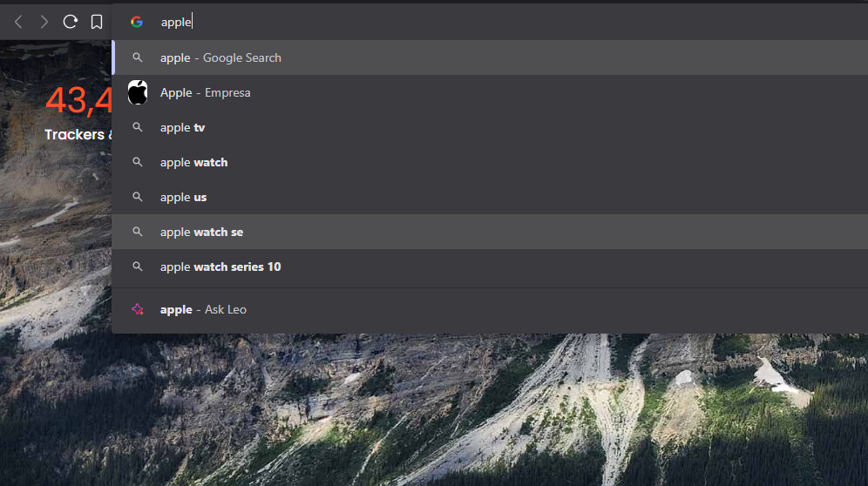Click magnifier icon beside 'apple watch series 10'
This screenshot has height=486, width=868.
138,267
